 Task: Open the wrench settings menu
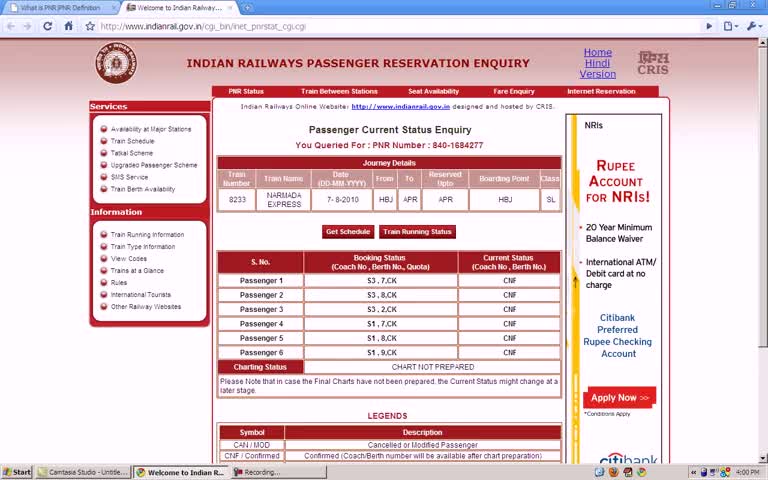click(753, 26)
